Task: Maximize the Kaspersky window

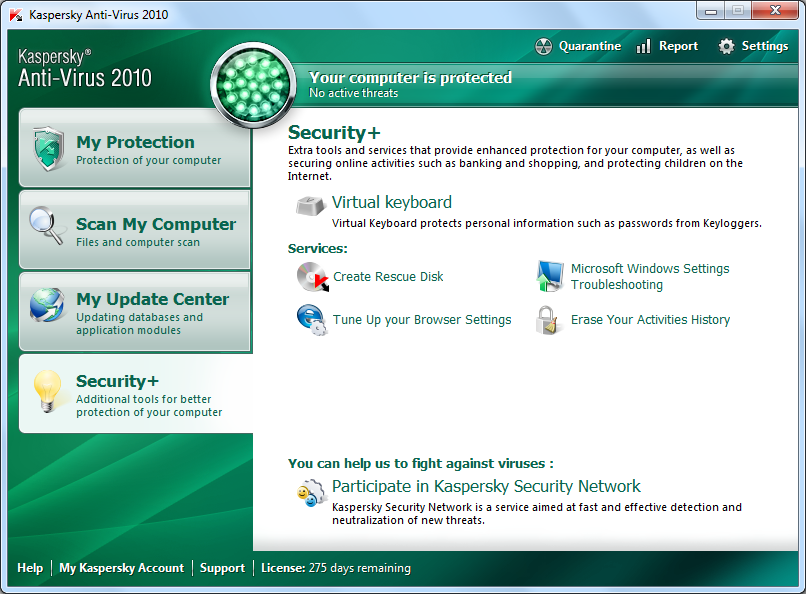Action: 738,11
